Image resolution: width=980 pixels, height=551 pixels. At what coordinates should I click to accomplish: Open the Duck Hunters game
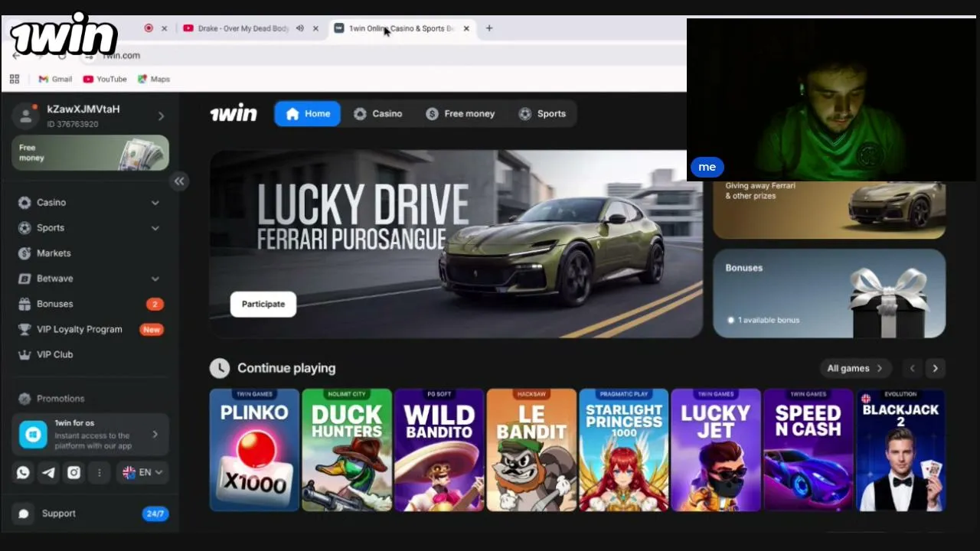[x=347, y=450]
